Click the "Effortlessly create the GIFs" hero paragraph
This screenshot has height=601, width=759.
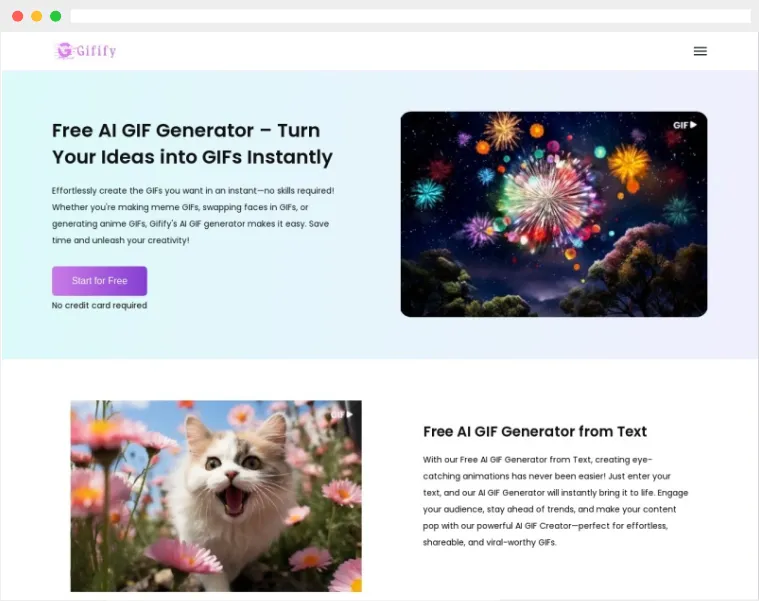tap(193, 215)
